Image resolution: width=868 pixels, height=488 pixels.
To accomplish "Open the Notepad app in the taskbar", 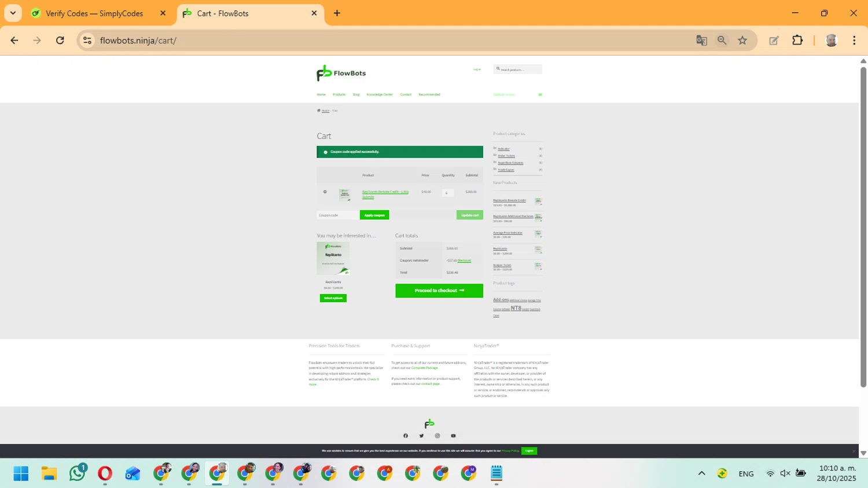I will 496,473.
